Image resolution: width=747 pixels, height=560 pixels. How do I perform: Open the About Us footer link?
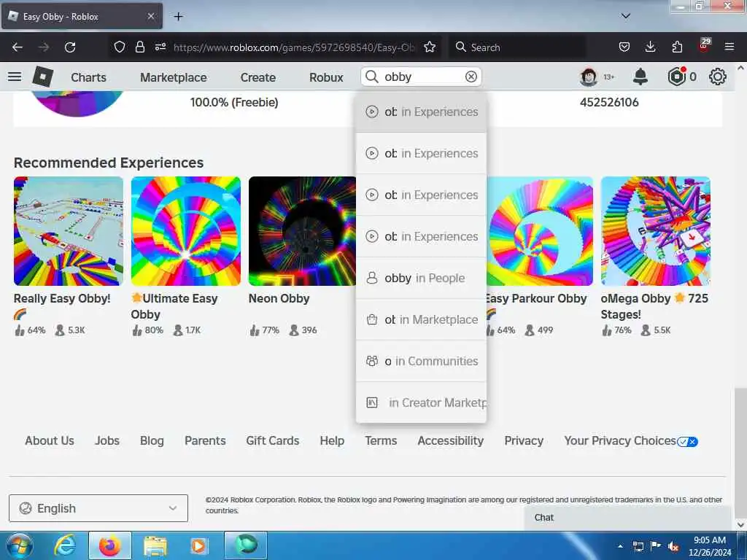coord(50,441)
